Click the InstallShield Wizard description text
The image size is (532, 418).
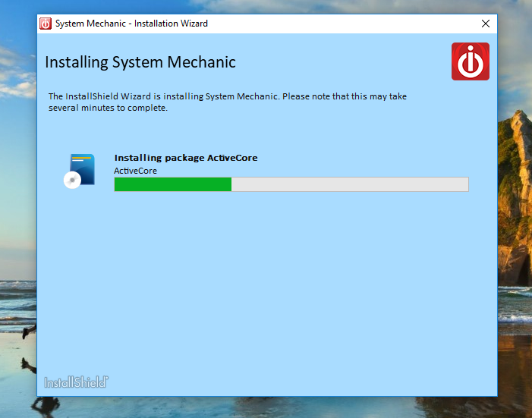pyautogui.click(x=228, y=102)
